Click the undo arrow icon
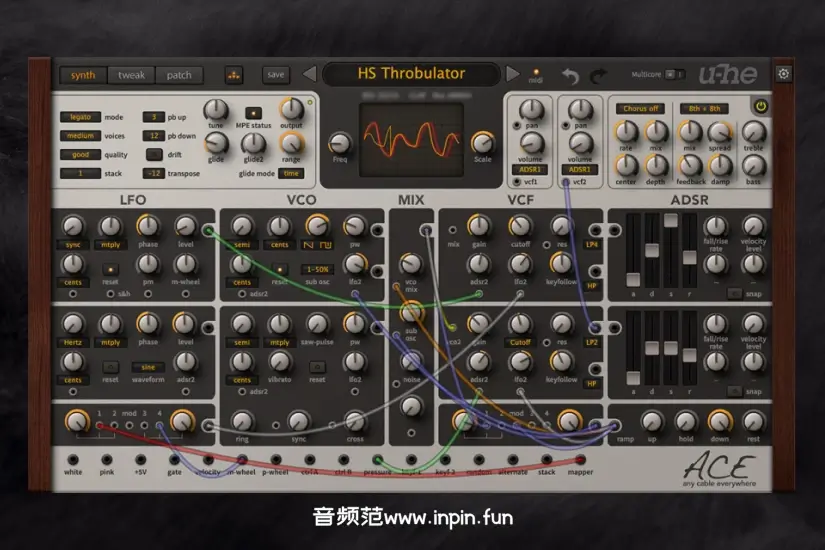Viewport: 825px width, 550px height. tap(570, 76)
